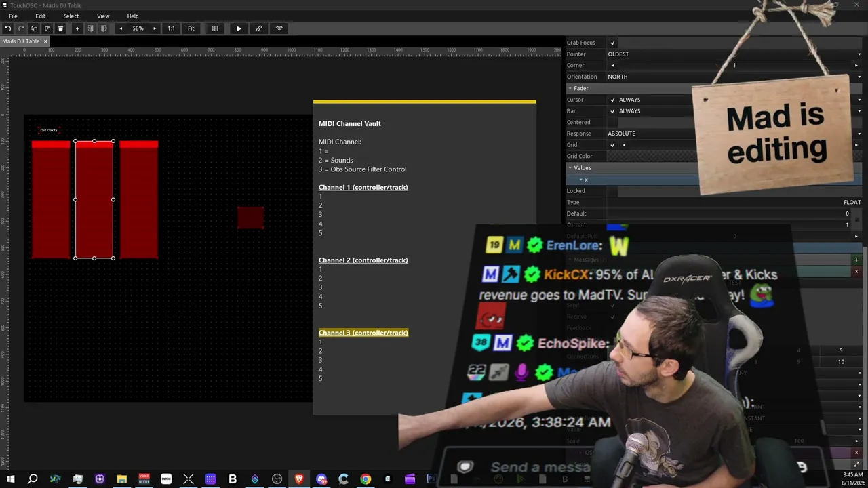Select the small dark red box on canvas
Image resolution: width=868 pixels, height=488 pixels.
click(251, 218)
